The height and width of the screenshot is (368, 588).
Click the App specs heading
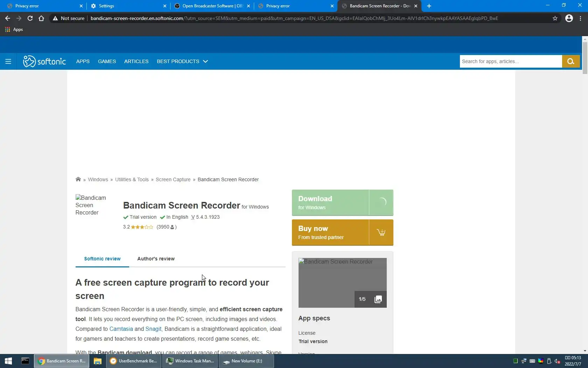pos(314,318)
